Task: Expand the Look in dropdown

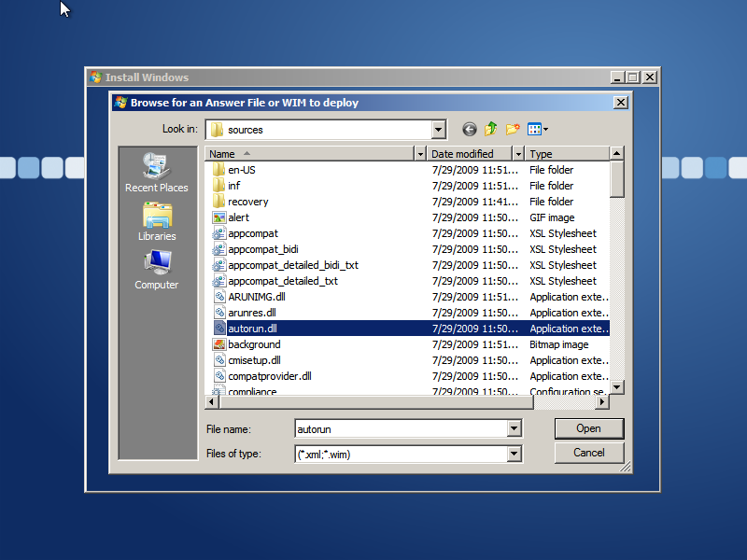Action: [439, 130]
